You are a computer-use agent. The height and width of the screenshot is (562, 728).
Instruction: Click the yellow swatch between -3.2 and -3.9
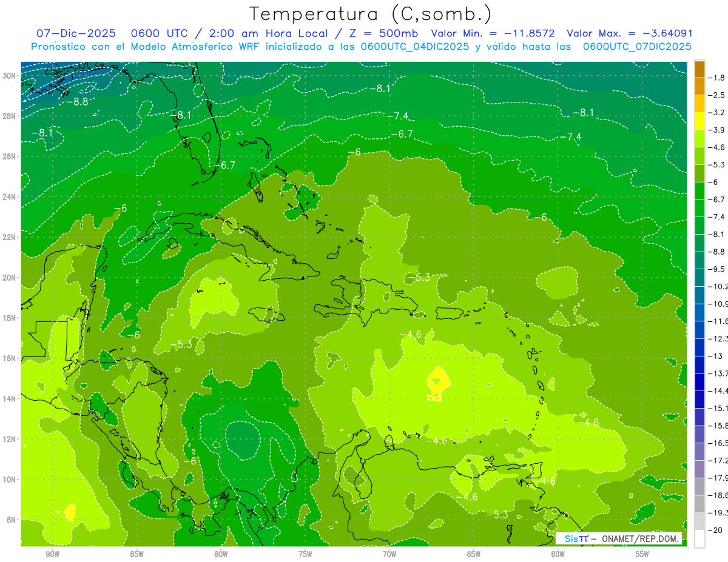pyautogui.click(x=699, y=121)
